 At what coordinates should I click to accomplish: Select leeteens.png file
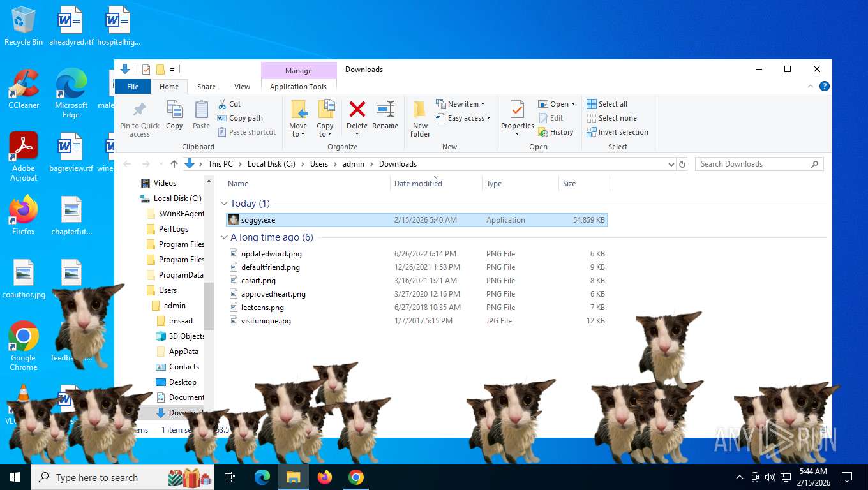click(x=417, y=308)
